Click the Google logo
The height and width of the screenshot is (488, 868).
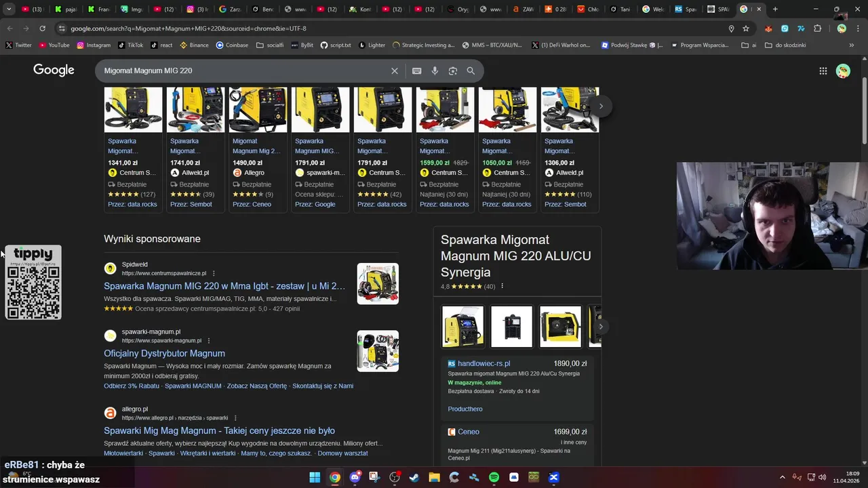click(x=54, y=70)
